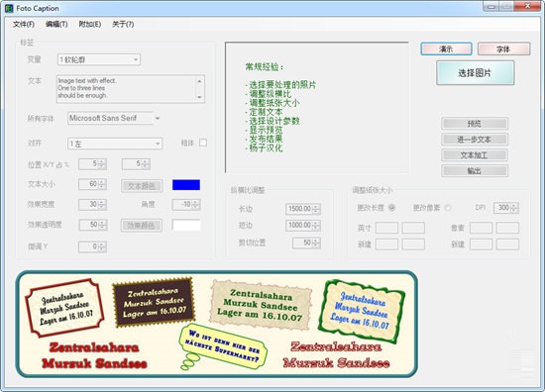Screen dimensions: 545x392
Task: Open the 附加(E) menu
Action: click(89, 24)
